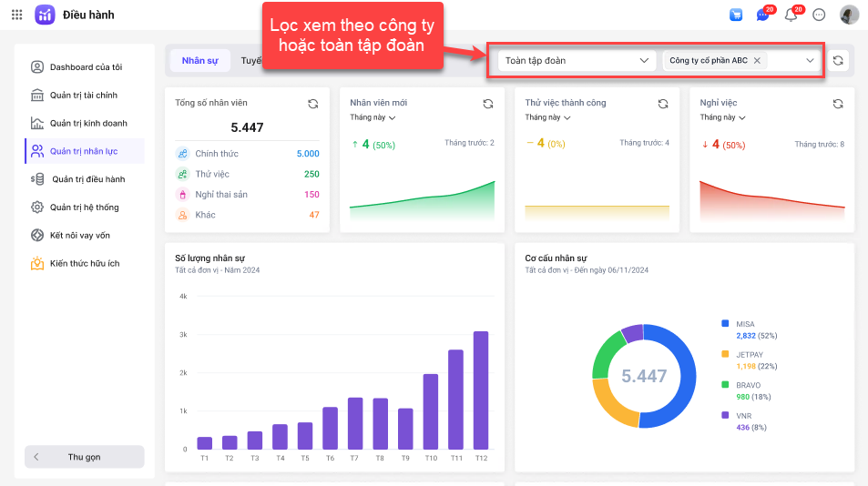Click the MISA blue legend swatch
The height and width of the screenshot is (486, 868).
pyautogui.click(x=725, y=323)
